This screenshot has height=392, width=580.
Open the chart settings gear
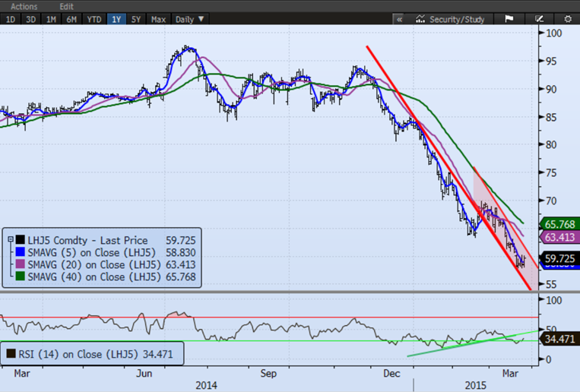pos(566,18)
